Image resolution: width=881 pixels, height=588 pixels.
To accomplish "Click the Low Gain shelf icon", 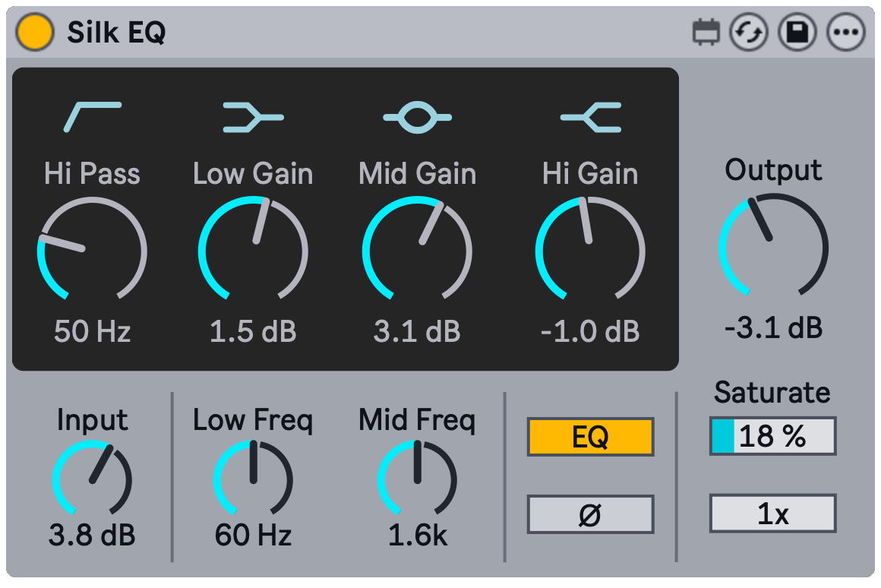I will point(254,117).
